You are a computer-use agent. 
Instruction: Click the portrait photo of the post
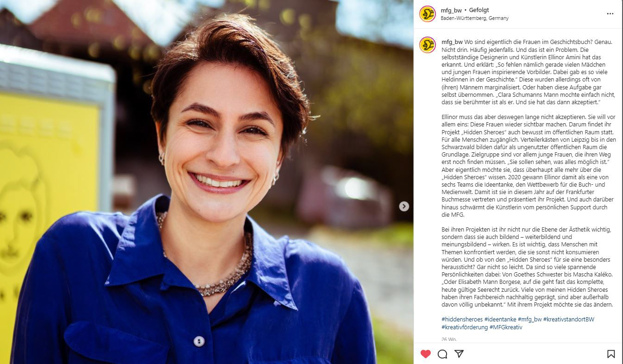coord(207,182)
